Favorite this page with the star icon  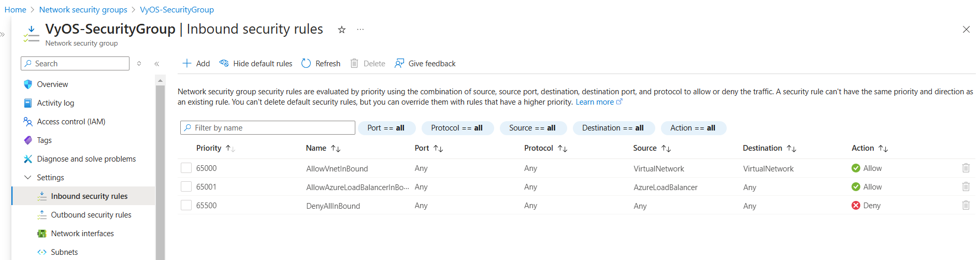[x=341, y=30]
